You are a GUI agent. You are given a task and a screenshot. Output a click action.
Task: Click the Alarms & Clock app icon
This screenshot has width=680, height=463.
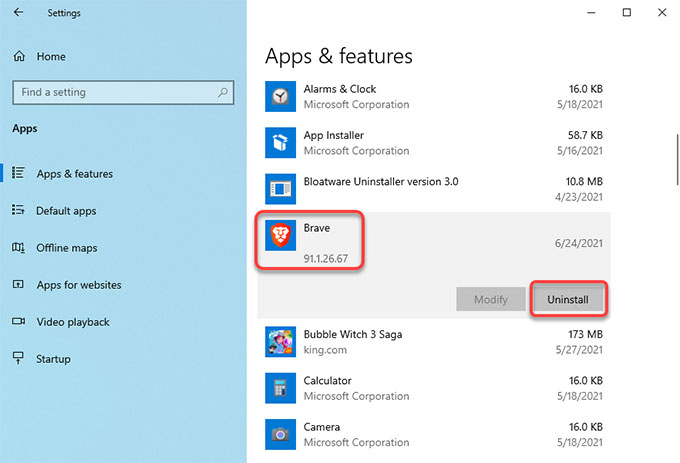click(281, 96)
